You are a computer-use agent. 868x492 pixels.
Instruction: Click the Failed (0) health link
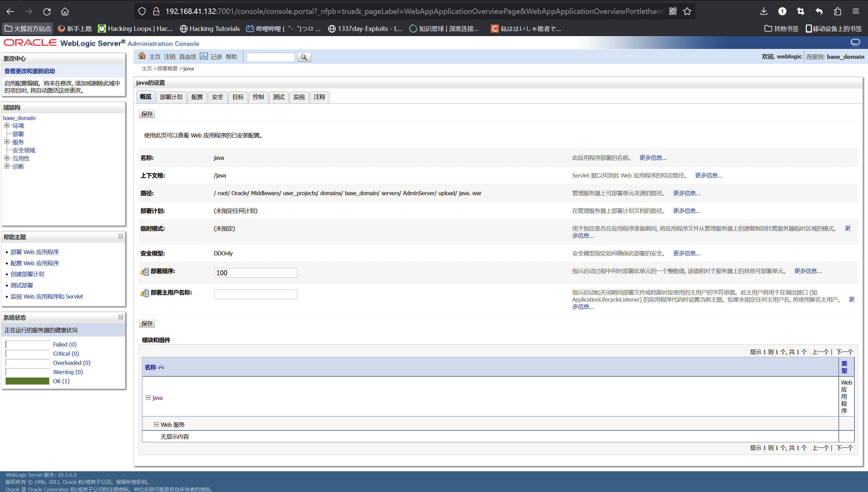(65, 344)
